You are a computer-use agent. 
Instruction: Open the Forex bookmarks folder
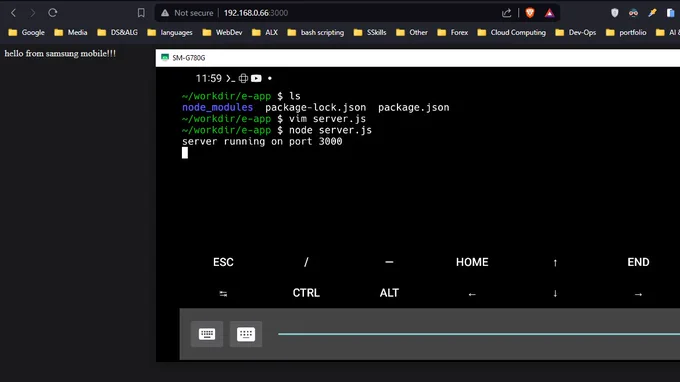pos(453,33)
